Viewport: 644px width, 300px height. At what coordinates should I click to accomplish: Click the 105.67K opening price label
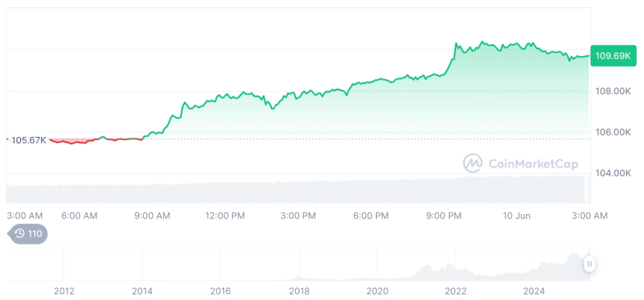(x=28, y=140)
